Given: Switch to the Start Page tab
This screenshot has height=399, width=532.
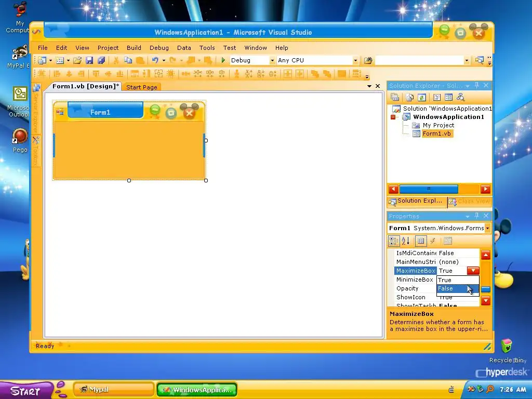Looking at the screenshot, I should tap(141, 87).
